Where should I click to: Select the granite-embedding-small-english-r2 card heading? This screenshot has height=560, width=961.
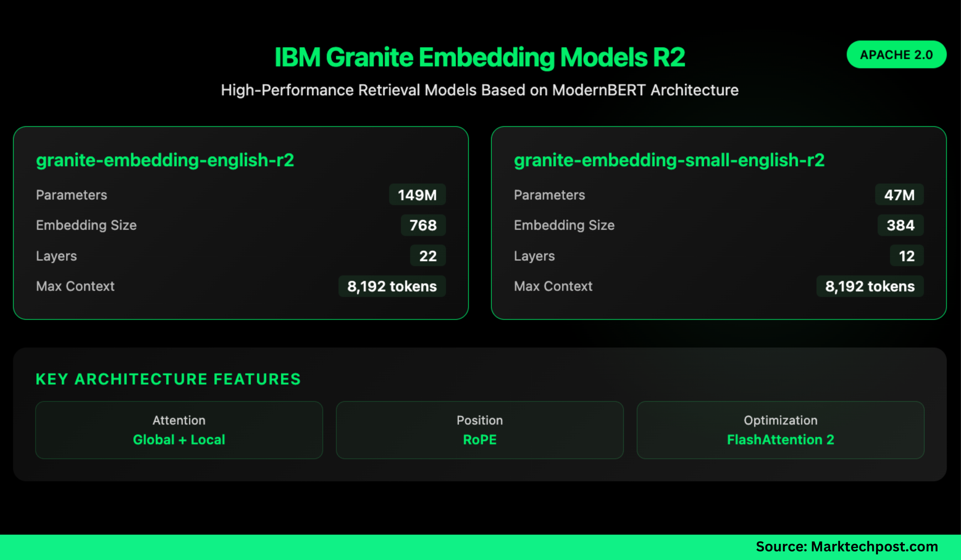pyautogui.click(x=669, y=160)
